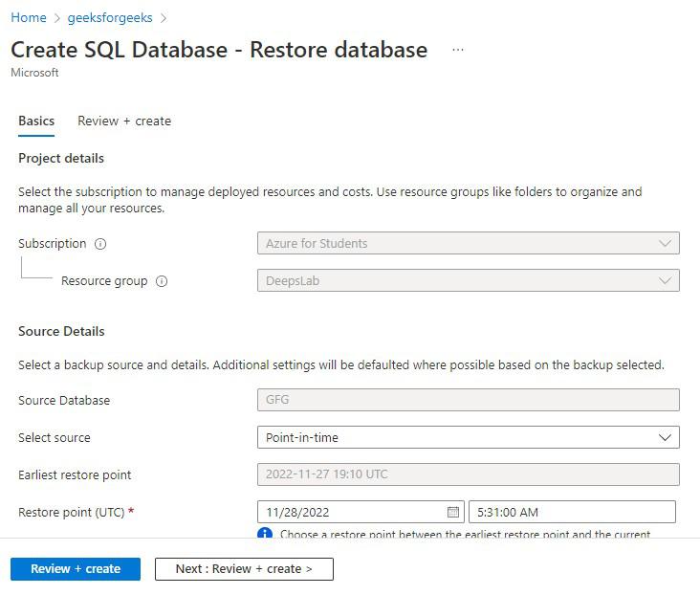Click the restore point time field
700x595 pixels.
pyautogui.click(x=572, y=513)
